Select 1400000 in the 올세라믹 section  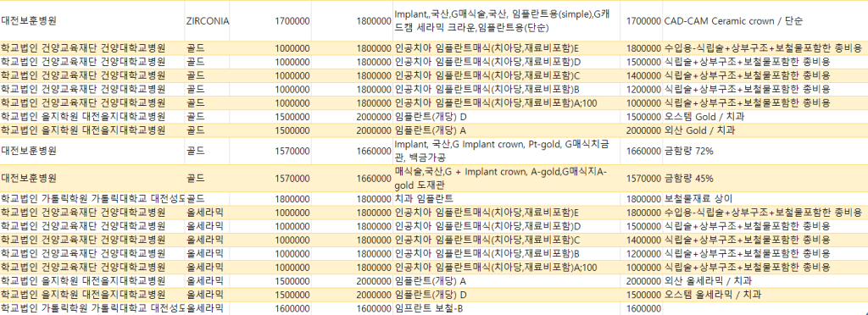pos(641,240)
